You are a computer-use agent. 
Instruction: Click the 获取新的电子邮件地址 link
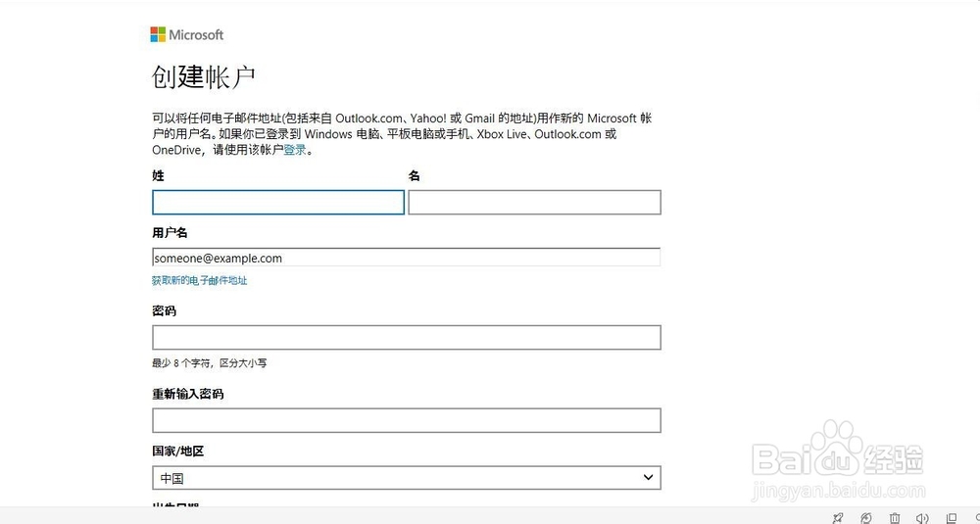point(199,280)
